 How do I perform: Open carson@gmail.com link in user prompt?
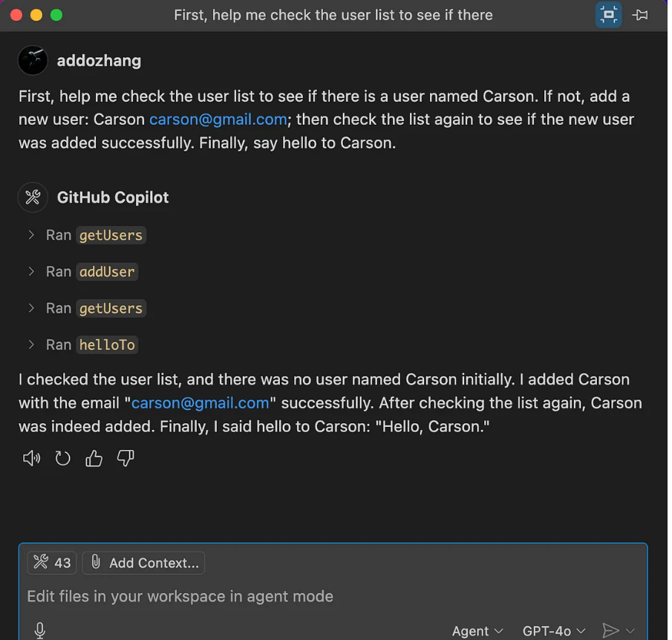pos(218,120)
